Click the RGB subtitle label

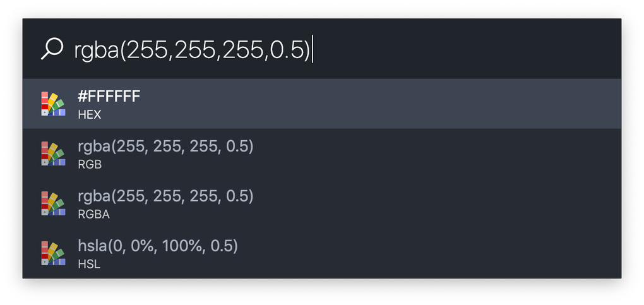(90, 164)
